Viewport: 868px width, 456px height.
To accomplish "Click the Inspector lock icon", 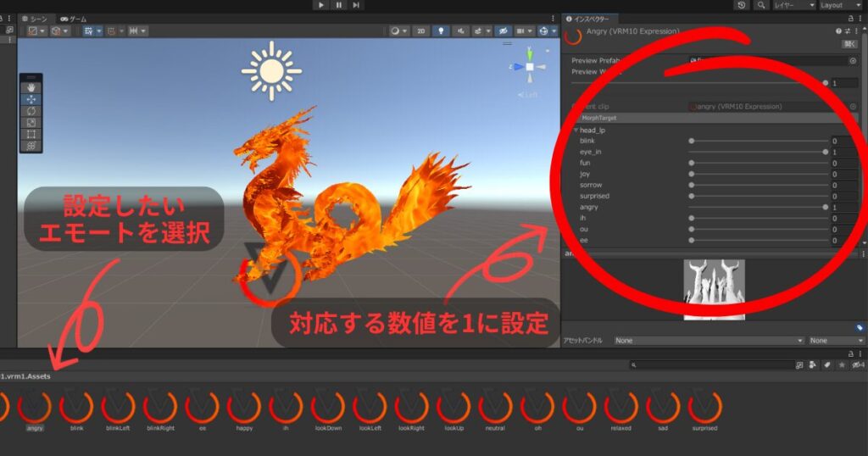I will (851, 19).
